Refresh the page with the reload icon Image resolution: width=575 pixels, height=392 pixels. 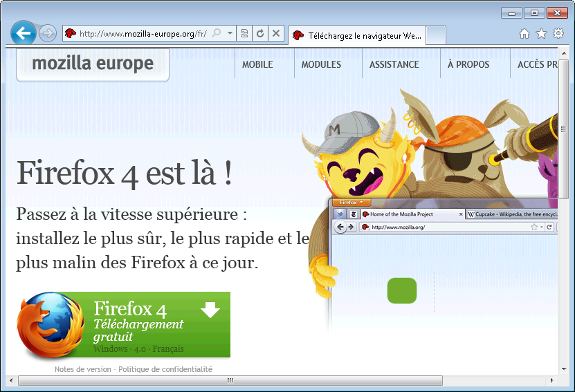pyautogui.click(x=260, y=33)
